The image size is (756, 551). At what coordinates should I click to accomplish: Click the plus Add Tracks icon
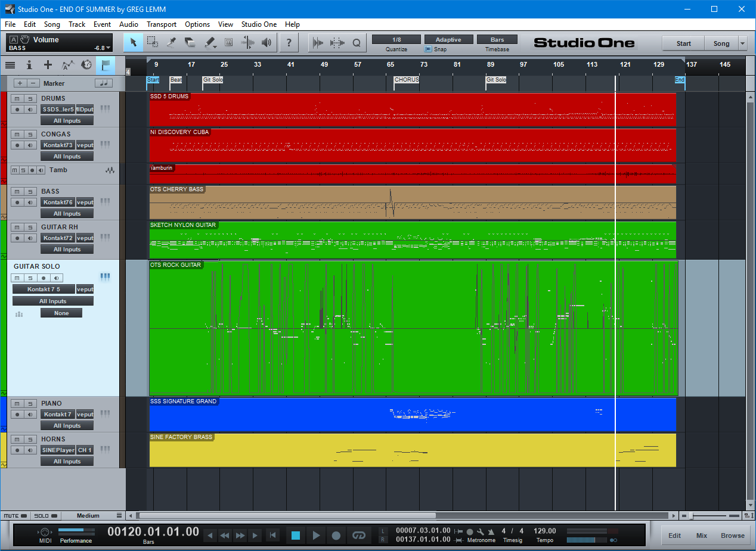[x=48, y=65]
